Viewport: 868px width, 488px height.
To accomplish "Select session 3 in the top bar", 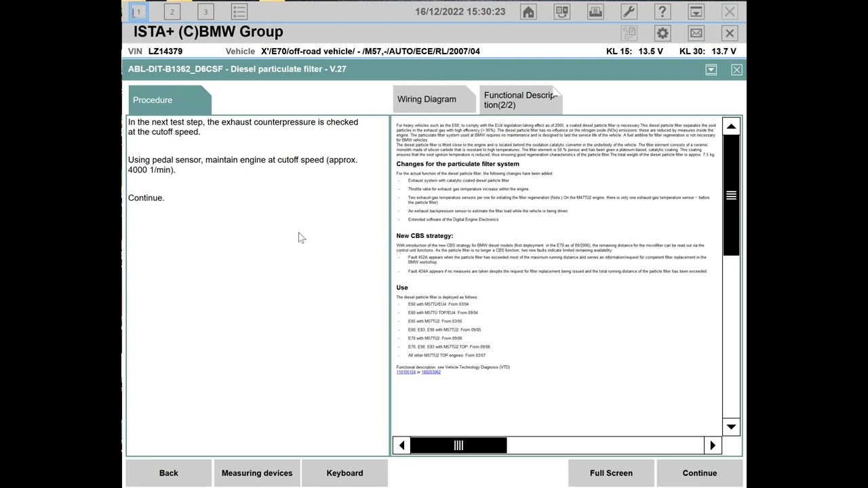I will pyautogui.click(x=205, y=12).
